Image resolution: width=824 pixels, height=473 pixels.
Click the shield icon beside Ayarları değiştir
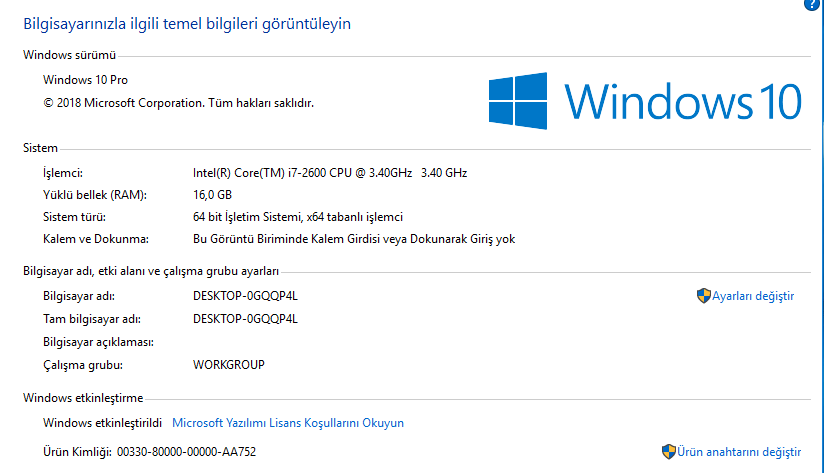click(x=704, y=296)
